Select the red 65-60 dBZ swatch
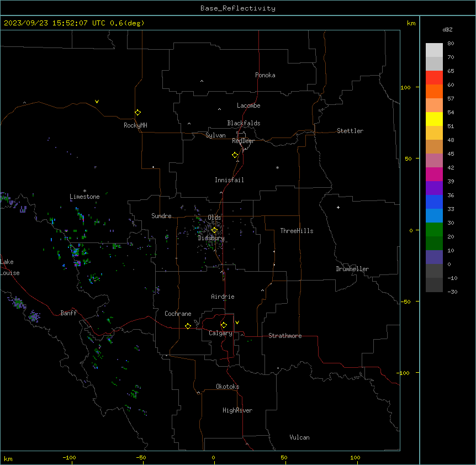Screen dimensions: 476x465 pyautogui.click(x=434, y=78)
